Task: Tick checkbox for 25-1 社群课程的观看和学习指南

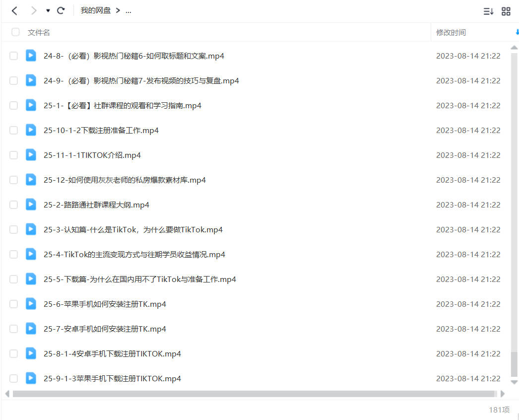Action: (13, 105)
